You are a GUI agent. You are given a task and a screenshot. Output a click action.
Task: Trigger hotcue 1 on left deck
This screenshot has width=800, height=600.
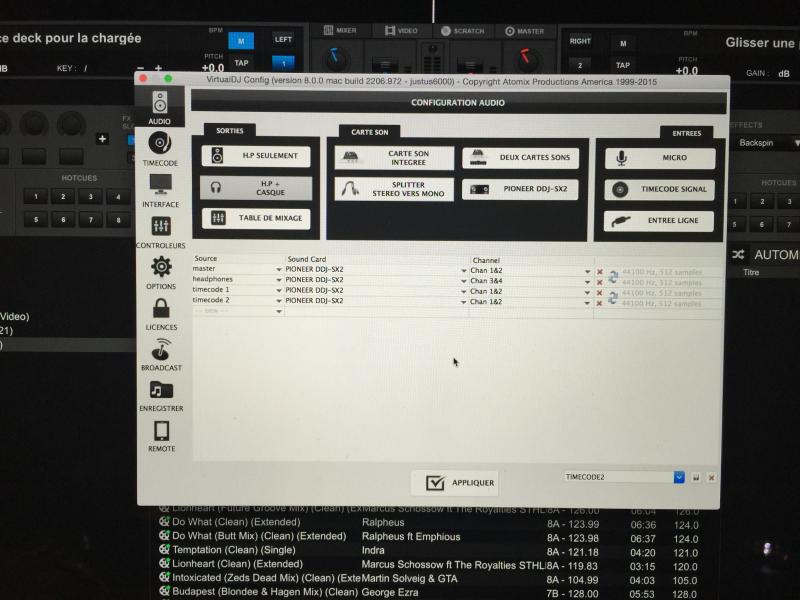coord(36,196)
